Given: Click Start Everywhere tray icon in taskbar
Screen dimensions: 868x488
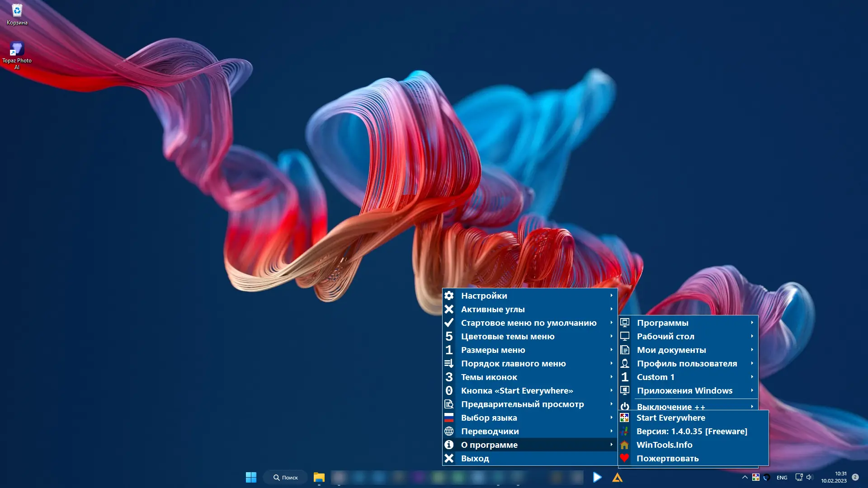Looking at the screenshot, I should coord(756,477).
